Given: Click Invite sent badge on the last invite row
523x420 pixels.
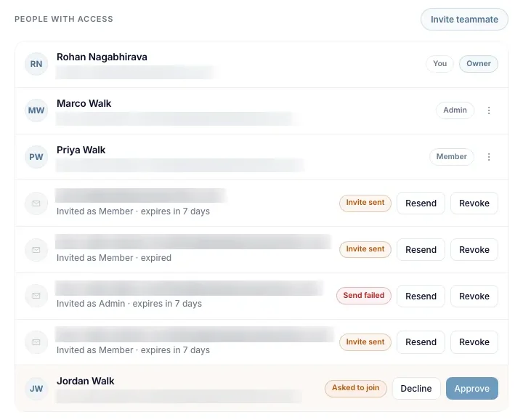Looking at the screenshot, I should (365, 342).
